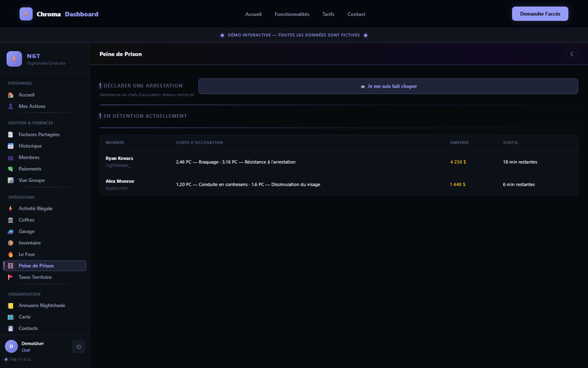
Task: Click the Braquage charges text
Action: coord(236,162)
